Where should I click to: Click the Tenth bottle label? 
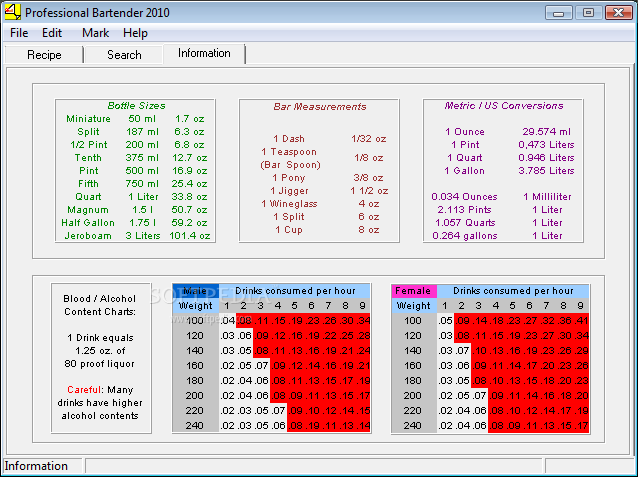coord(88,158)
